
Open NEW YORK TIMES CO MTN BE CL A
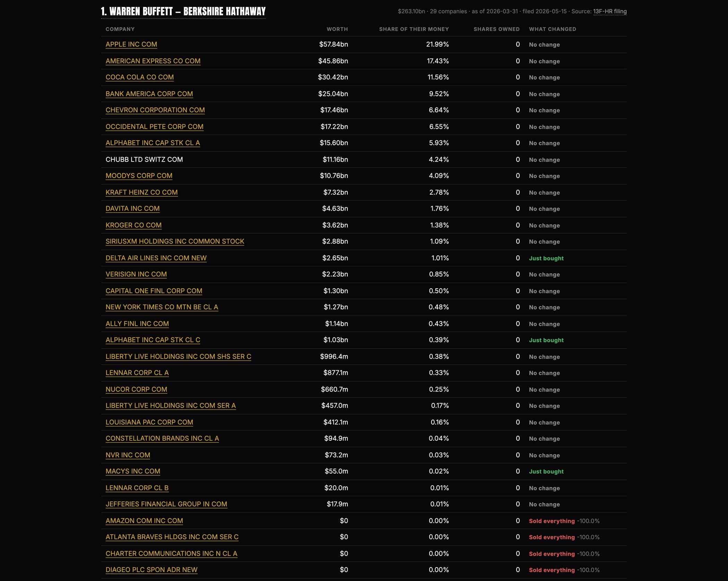(162, 307)
